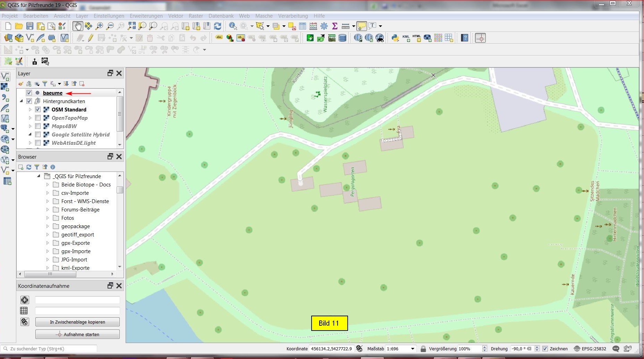
Task: Open the Maßstab scale dropdown
Action: coord(413,349)
